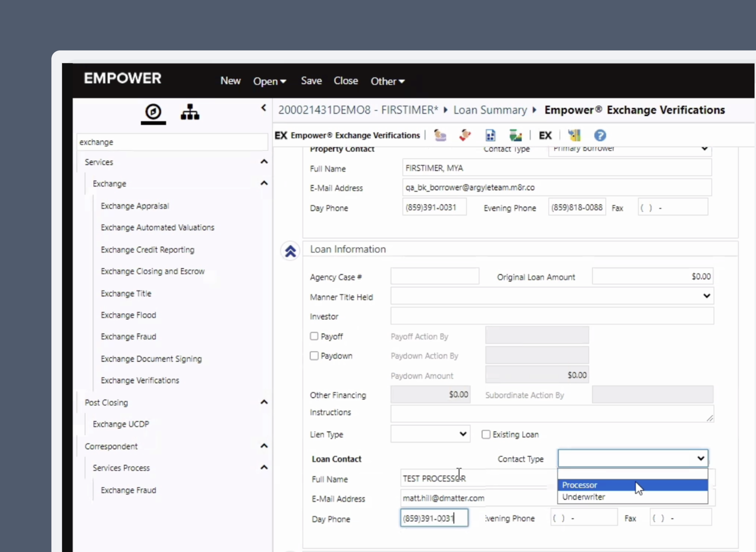Tick the Existing Loan checkbox
Screen dimensions: 756x552
pyautogui.click(x=486, y=434)
